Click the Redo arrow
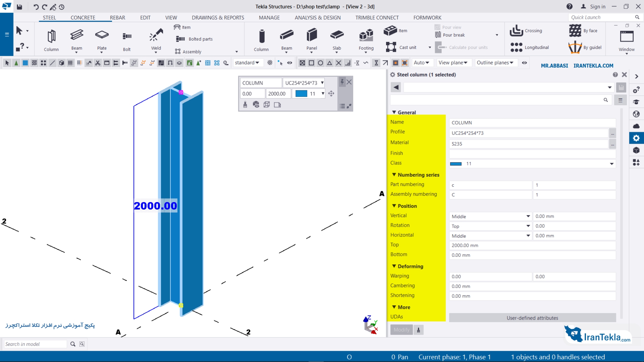Viewport: 644px width, 362px height. point(44,7)
